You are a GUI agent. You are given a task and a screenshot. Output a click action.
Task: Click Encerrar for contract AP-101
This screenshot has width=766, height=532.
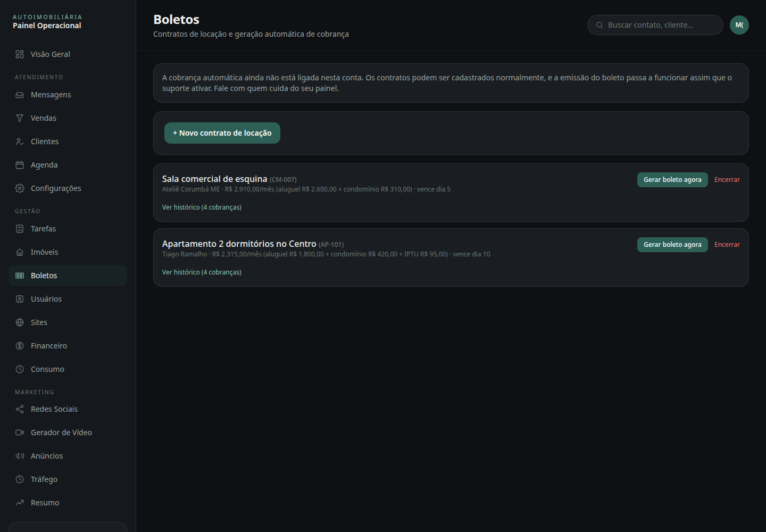(727, 245)
